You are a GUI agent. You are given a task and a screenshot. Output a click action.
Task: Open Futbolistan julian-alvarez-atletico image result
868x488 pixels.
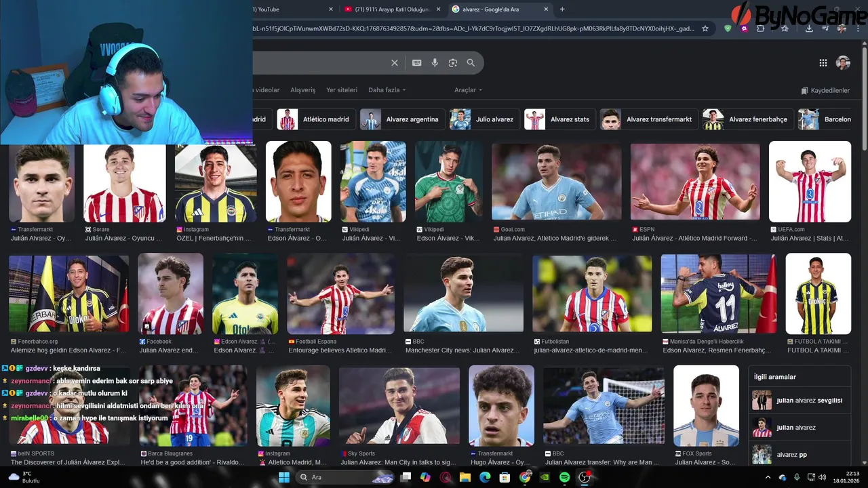(x=592, y=293)
